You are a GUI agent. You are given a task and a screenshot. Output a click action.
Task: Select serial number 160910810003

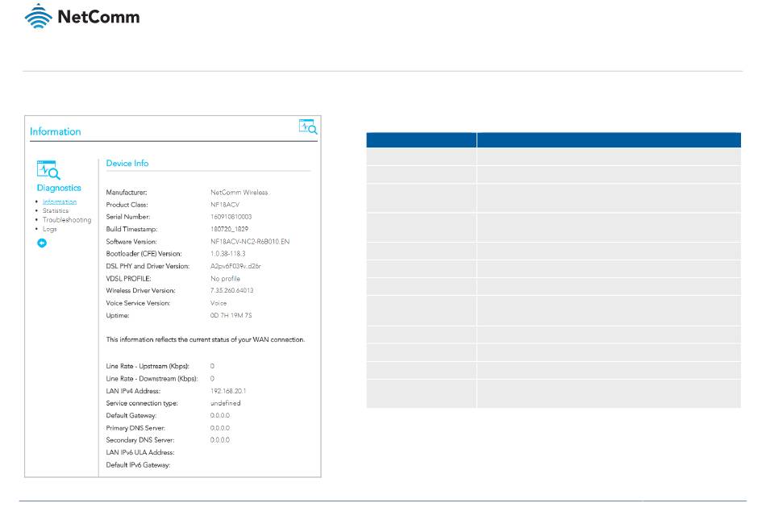coord(231,217)
